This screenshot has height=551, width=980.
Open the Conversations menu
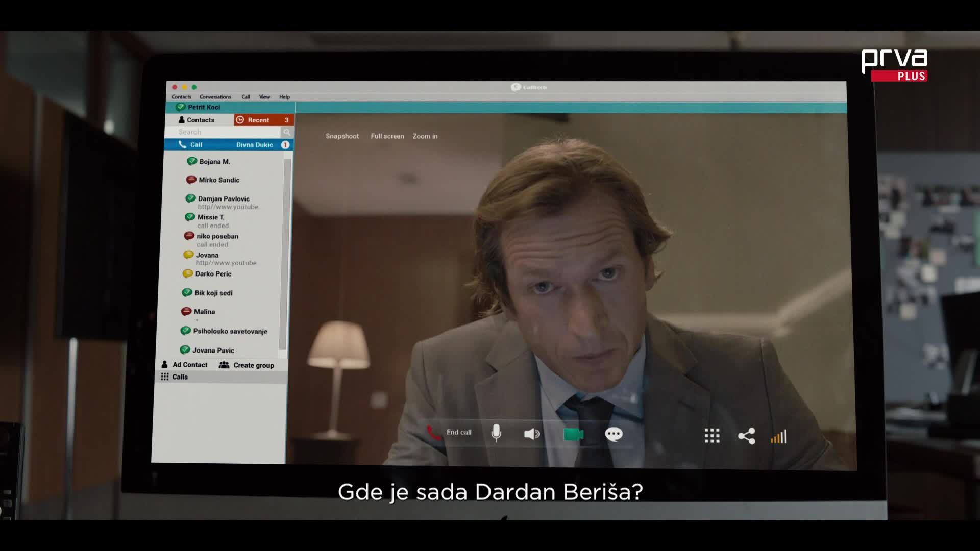coord(215,97)
